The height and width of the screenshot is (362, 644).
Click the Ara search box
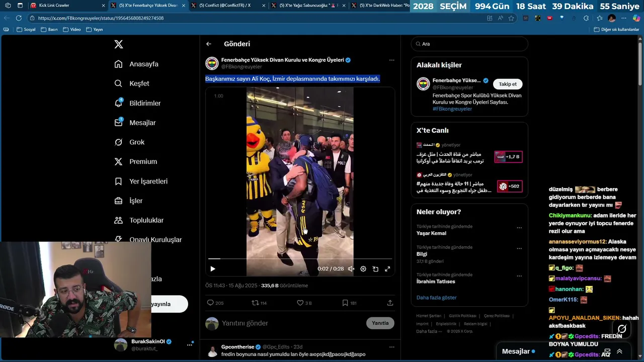(469, 44)
